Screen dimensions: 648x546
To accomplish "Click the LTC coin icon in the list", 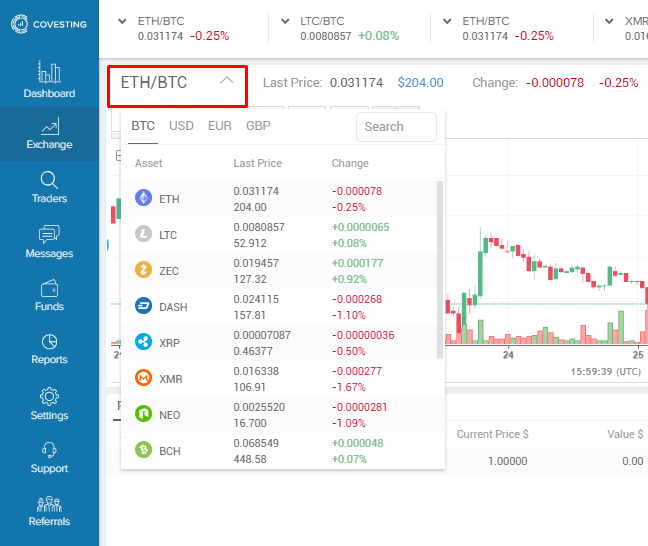I will click(x=143, y=234).
